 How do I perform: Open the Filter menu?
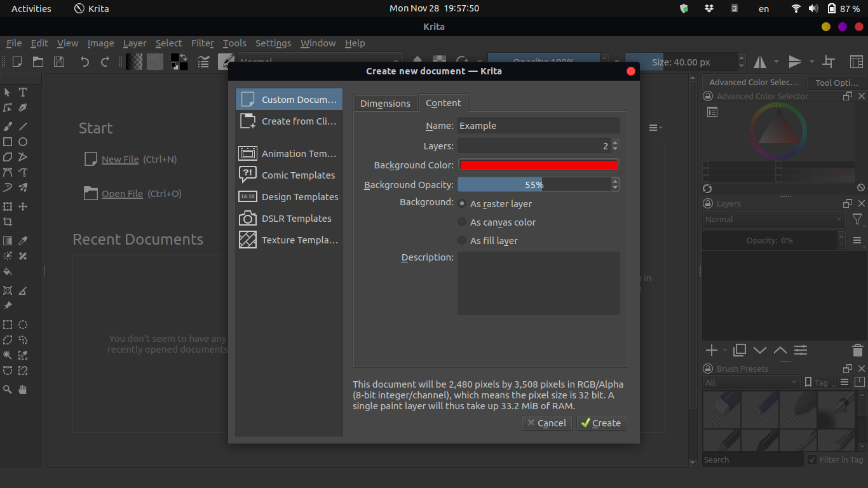202,43
